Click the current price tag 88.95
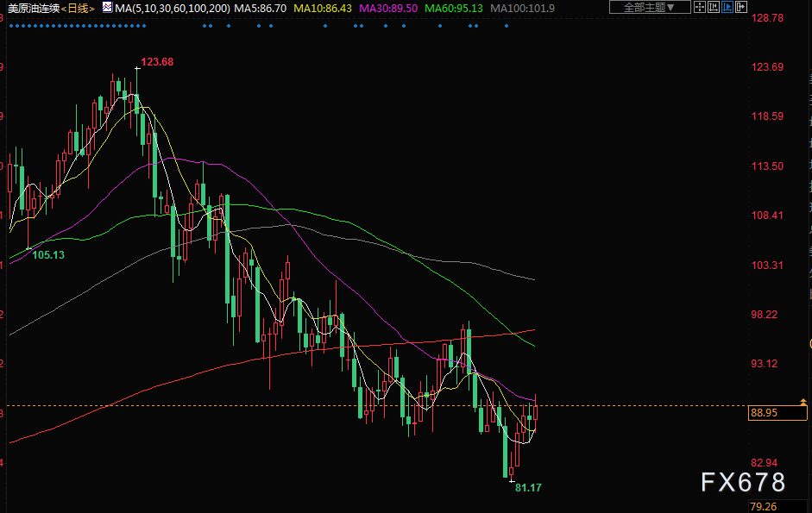The height and width of the screenshot is (513, 812). (x=765, y=413)
